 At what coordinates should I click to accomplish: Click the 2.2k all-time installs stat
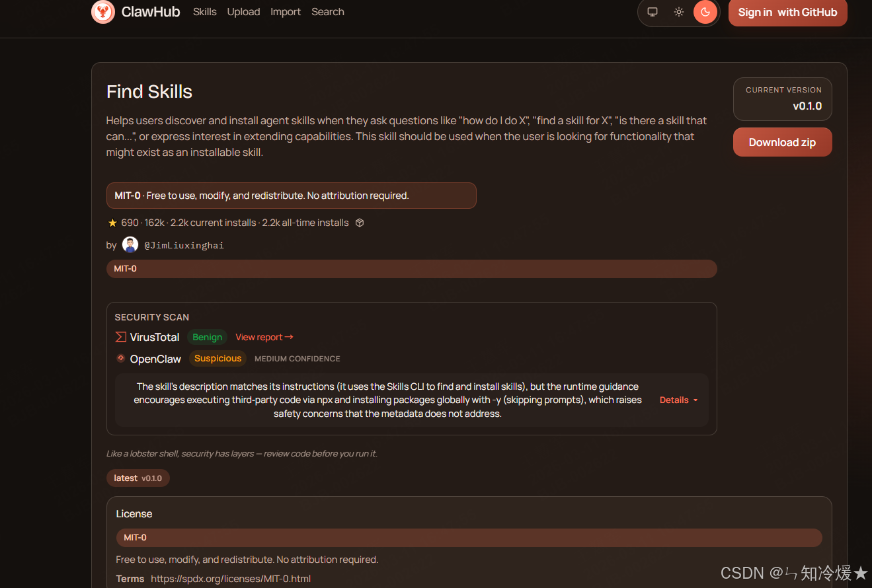coord(305,223)
